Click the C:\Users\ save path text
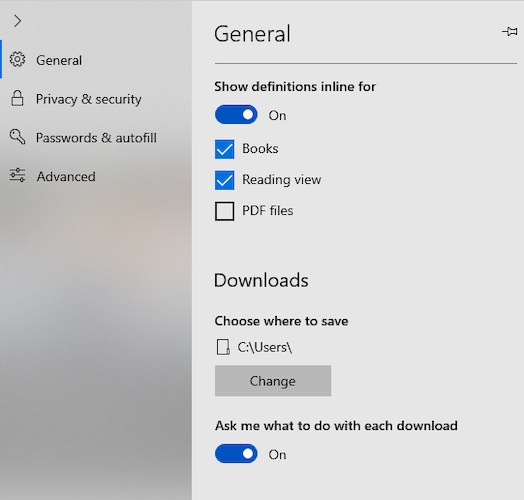Image resolution: width=524 pixels, height=500 pixels. tap(265, 347)
